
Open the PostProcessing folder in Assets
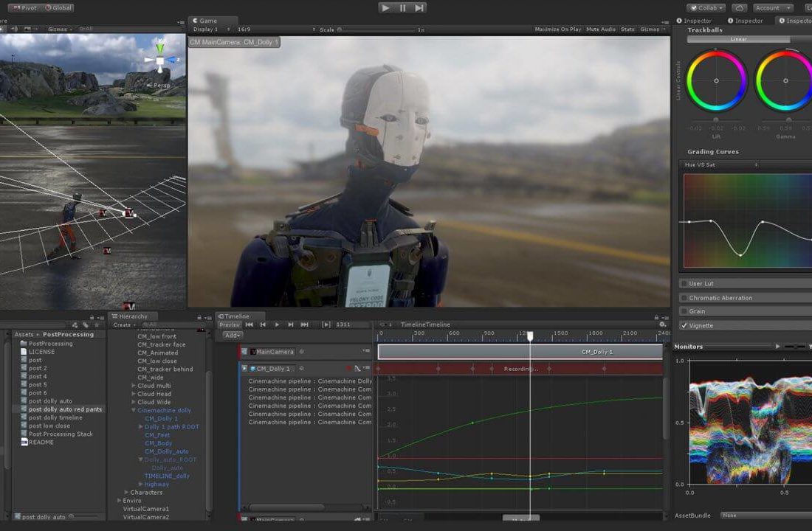pyautogui.click(x=51, y=344)
